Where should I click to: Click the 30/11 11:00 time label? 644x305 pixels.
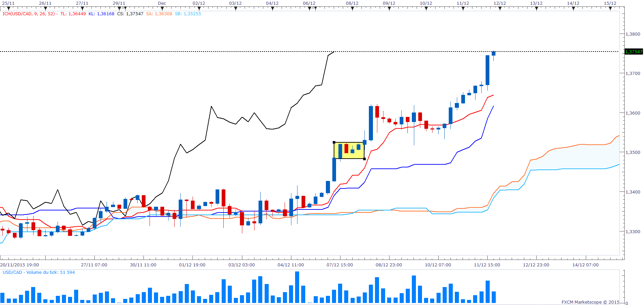click(x=143, y=265)
